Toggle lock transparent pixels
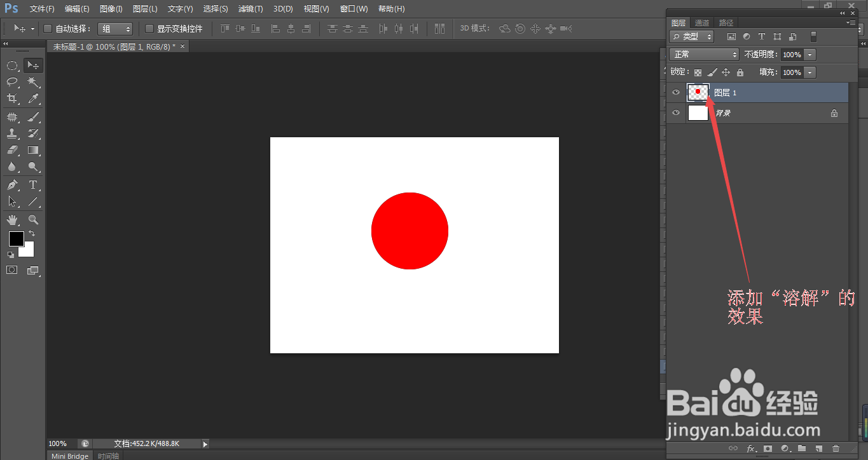 [698, 72]
